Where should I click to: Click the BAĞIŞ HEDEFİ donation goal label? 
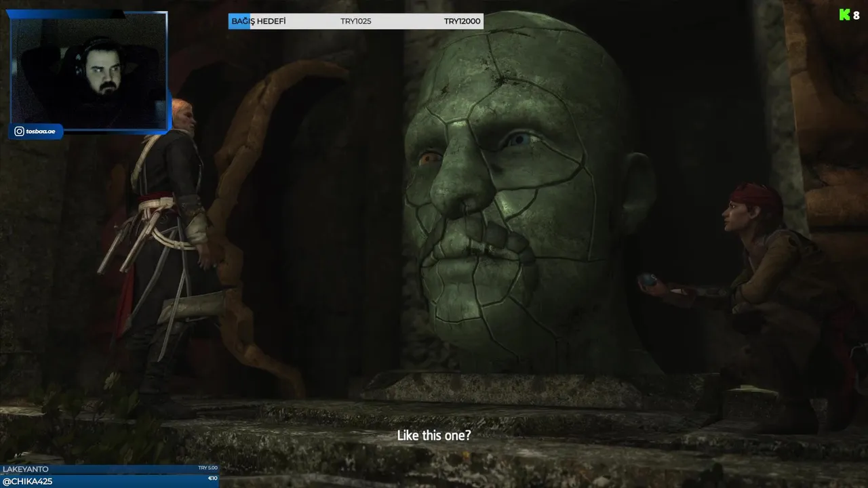[x=258, y=21]
